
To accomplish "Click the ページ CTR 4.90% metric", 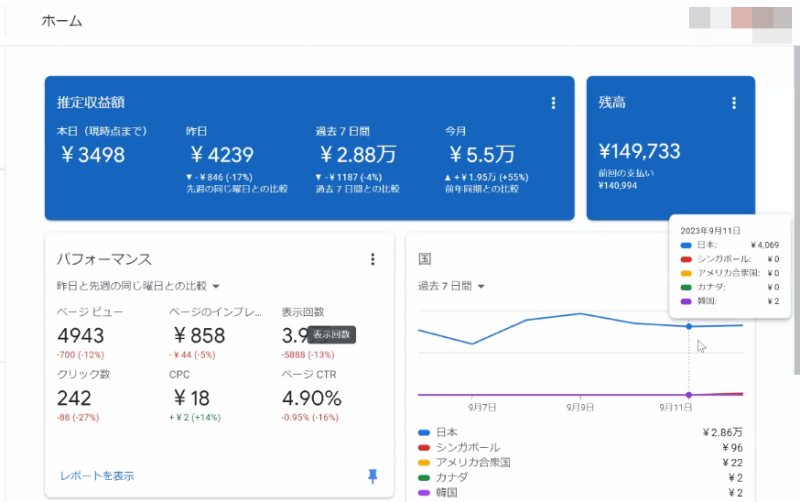I will (311, 397).
